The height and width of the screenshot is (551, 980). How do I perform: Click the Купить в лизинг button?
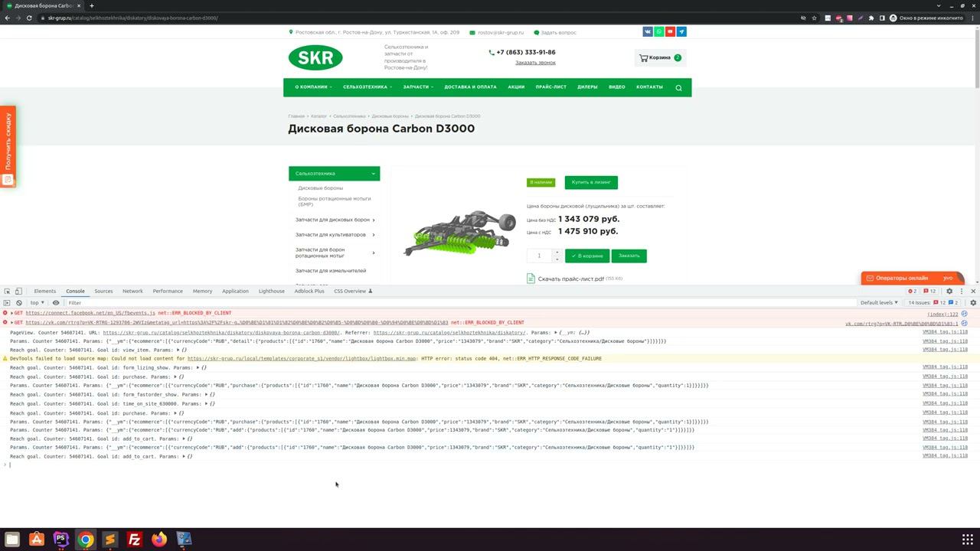tap(591, 182)
